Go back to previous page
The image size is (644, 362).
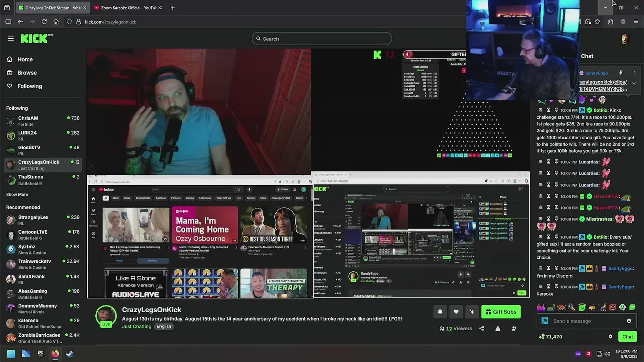[20, 22]
